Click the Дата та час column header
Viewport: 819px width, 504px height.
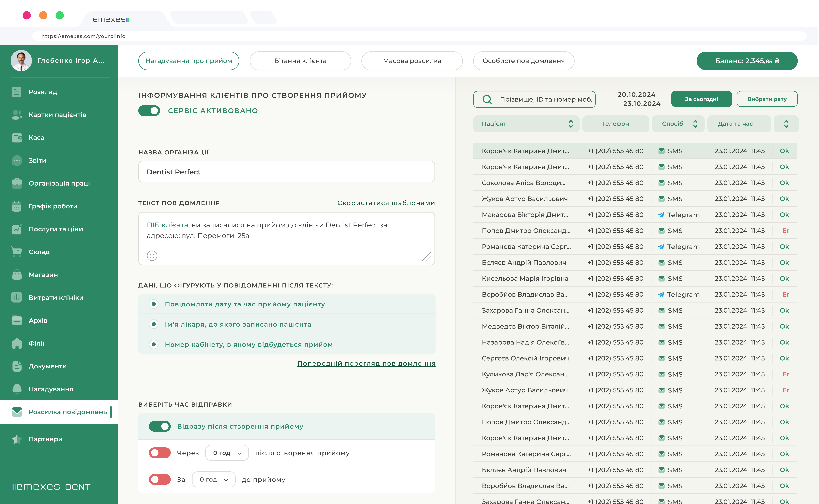point(739,124)
